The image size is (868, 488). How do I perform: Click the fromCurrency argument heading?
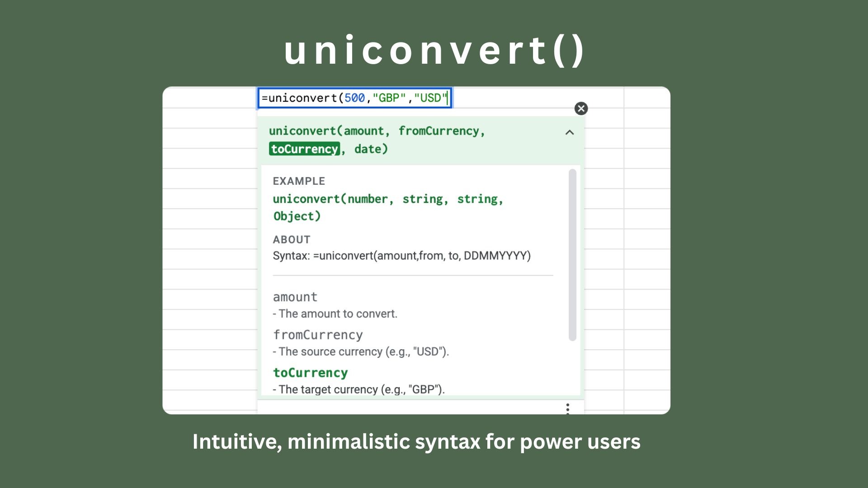[318, 335]
